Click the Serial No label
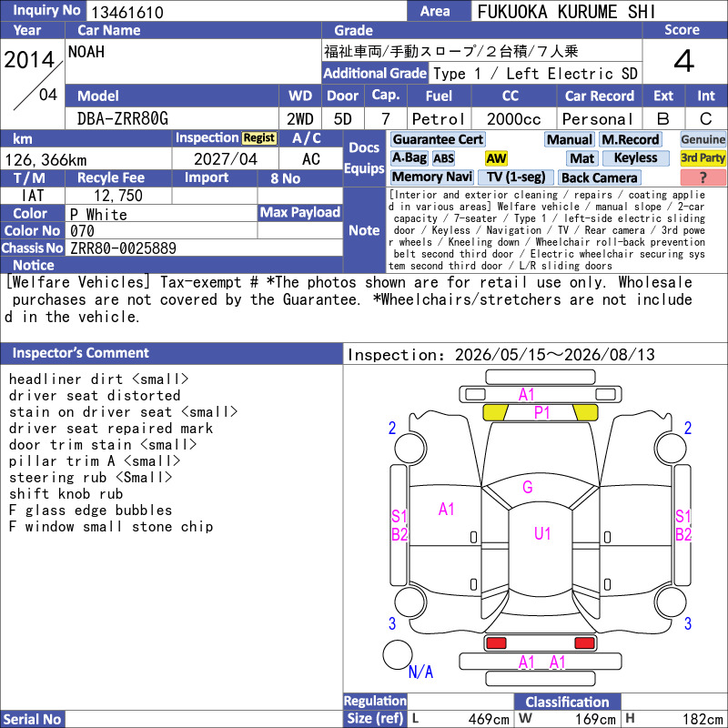This screenshot has height=728, width=728. click(32, 719)
